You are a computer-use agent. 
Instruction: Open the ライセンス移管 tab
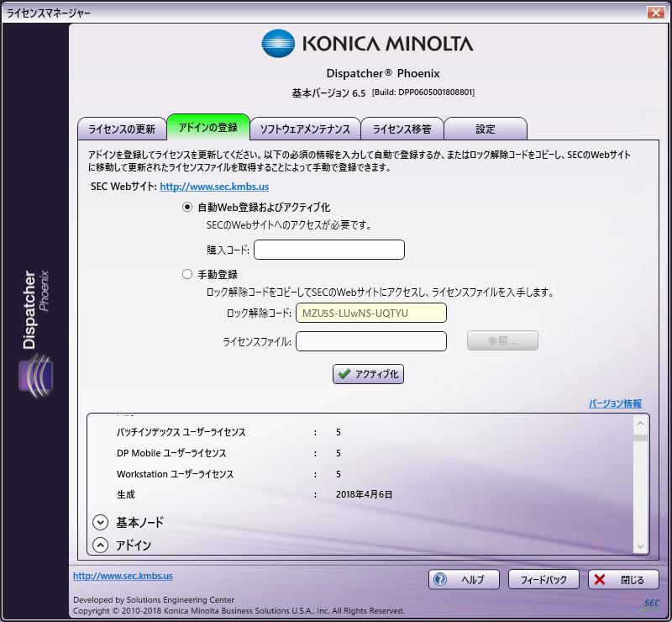click(x=402, y=129)
